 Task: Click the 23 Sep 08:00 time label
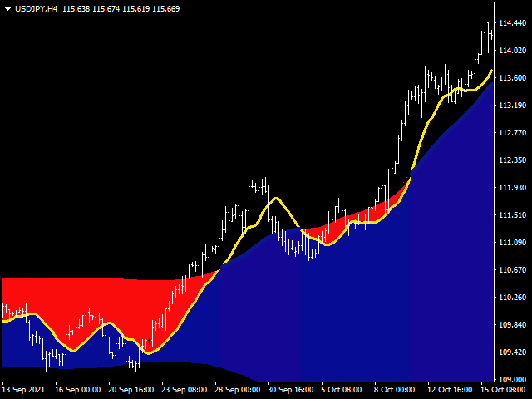(184, 390)
